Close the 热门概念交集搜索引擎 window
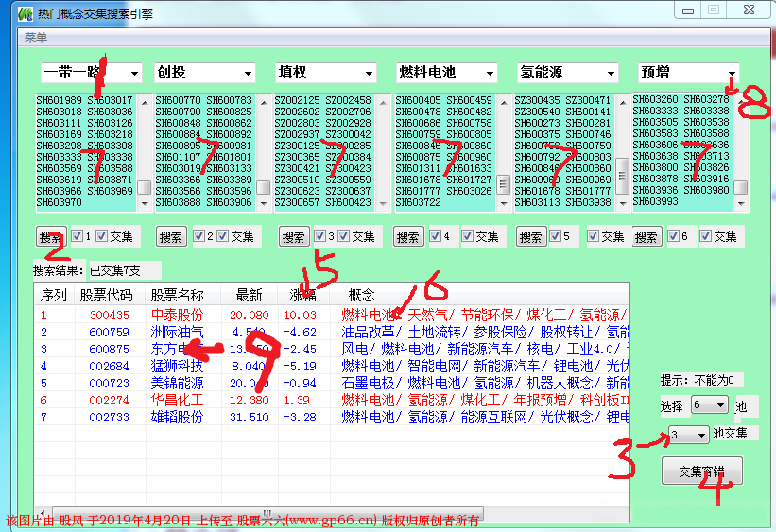This screenshot has height=532, width=776. pyautogui.click(x=749, y=9)
